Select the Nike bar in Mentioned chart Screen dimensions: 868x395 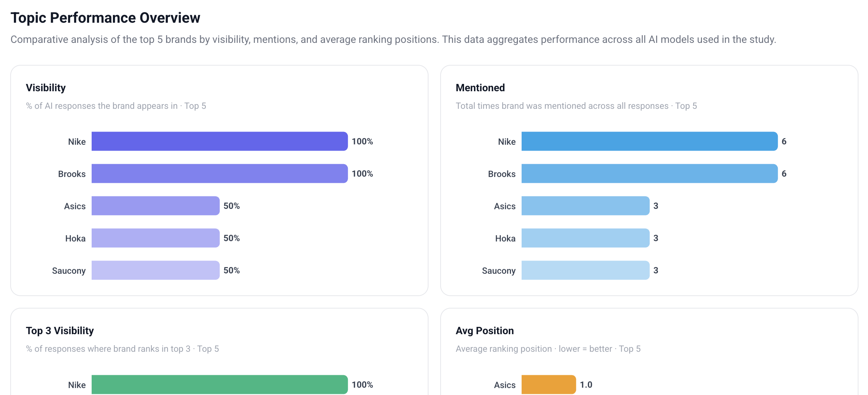649,141
